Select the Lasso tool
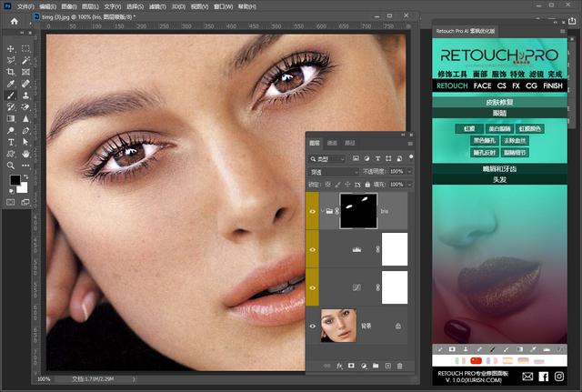 (x=10, y=60)
